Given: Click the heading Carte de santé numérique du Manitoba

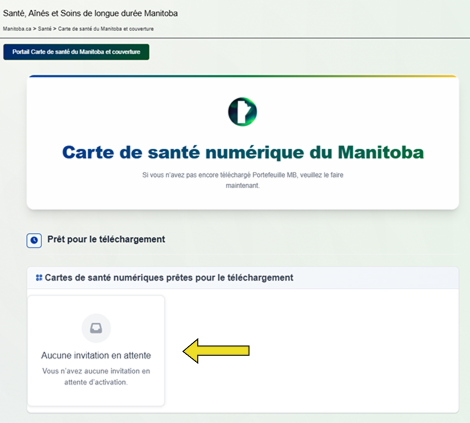Looking at the screenshot, I should click(243, 152).
